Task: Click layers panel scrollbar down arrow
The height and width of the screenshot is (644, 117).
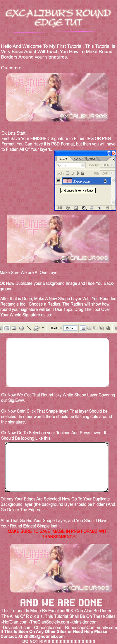Action: pyautogui.click(x=113, y=202)
